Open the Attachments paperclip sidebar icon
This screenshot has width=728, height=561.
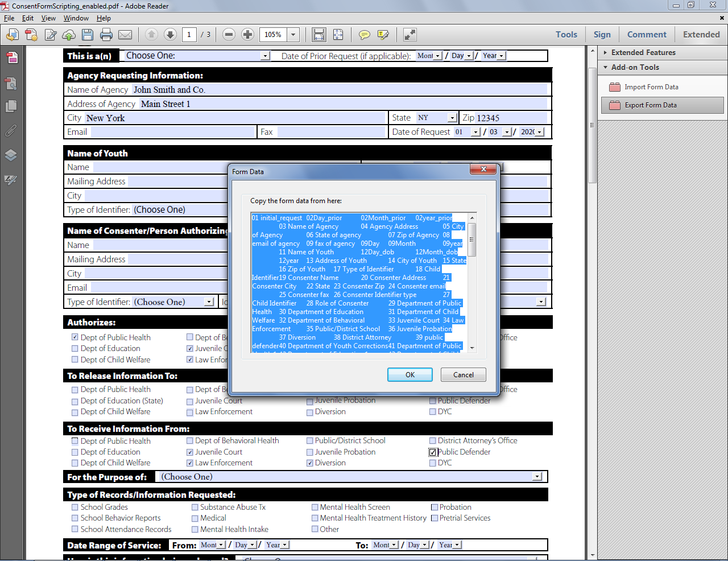[x=11, y=130]
